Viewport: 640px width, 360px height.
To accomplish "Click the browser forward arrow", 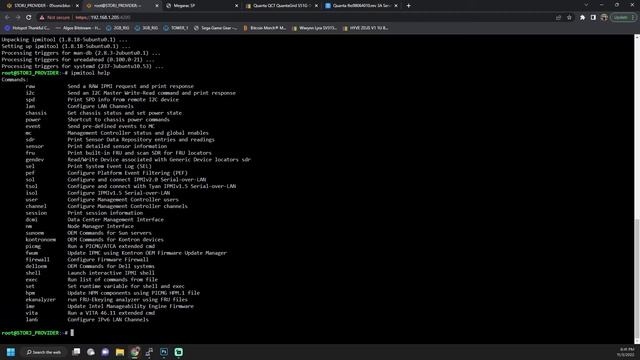I will coord(18,18).
